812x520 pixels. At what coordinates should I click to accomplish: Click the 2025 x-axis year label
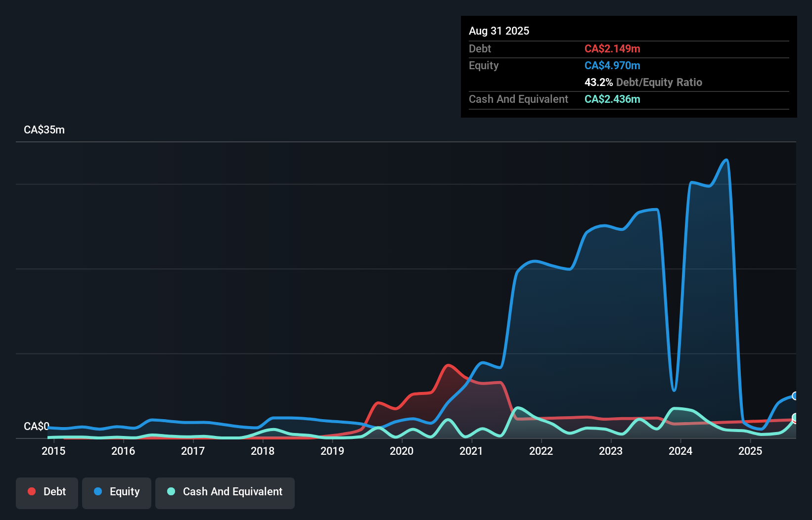click(x=750, y=451)
